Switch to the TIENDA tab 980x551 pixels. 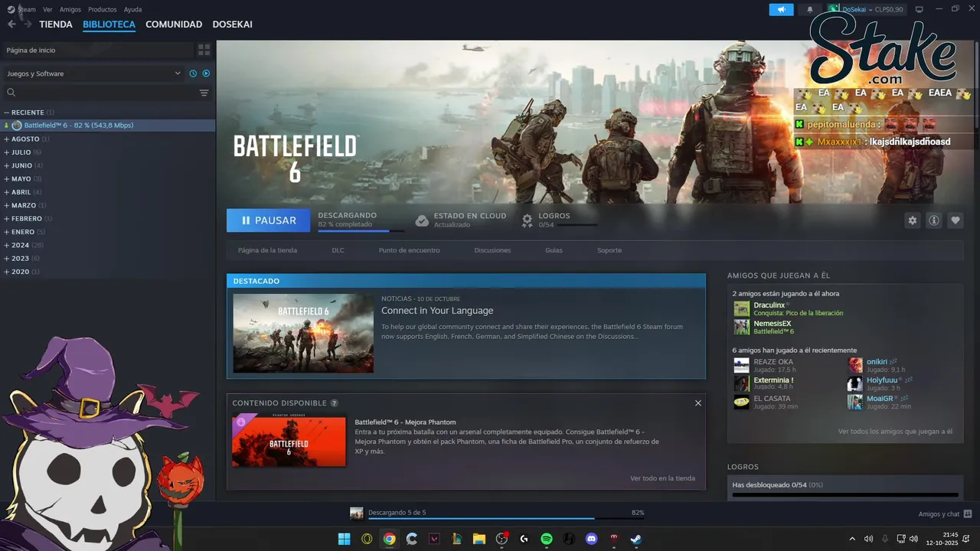point(56,24)
